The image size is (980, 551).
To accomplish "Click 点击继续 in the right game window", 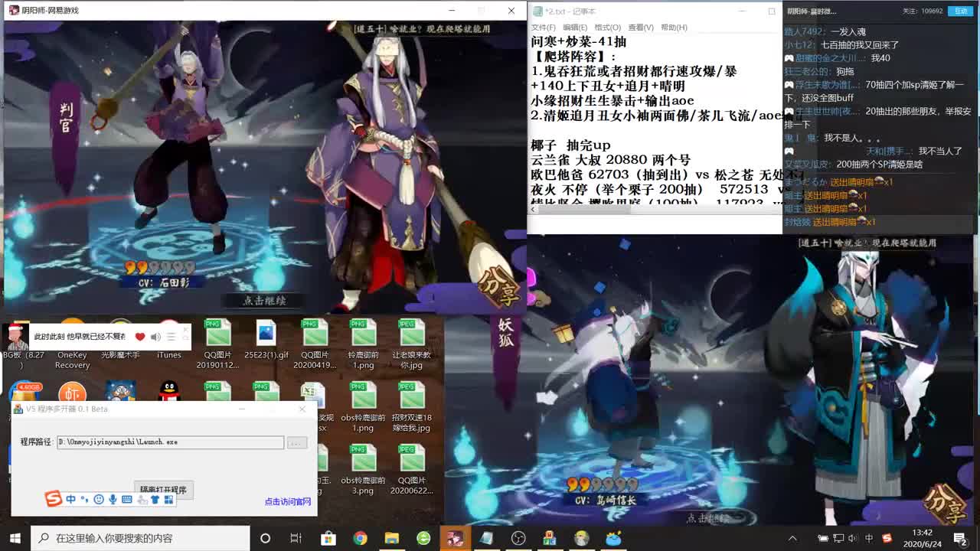I will point(708,518).
